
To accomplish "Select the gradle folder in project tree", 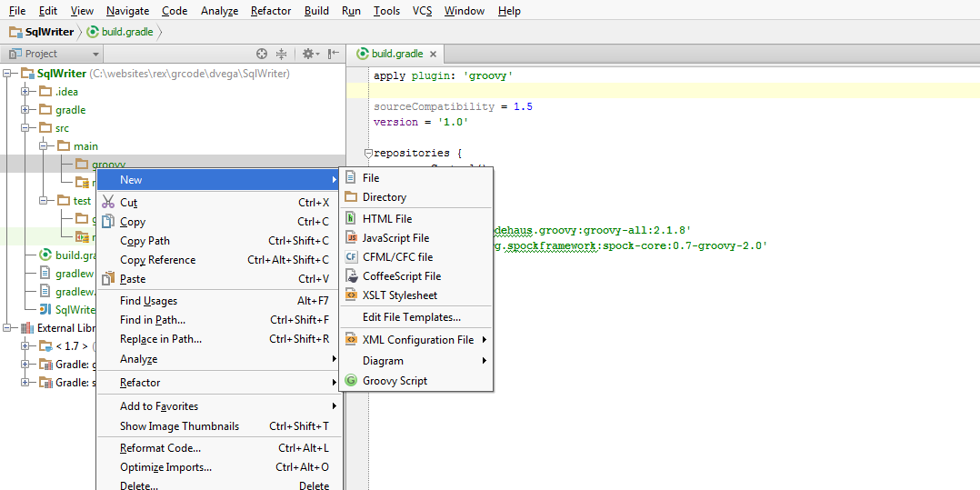I will coord(71,110).
